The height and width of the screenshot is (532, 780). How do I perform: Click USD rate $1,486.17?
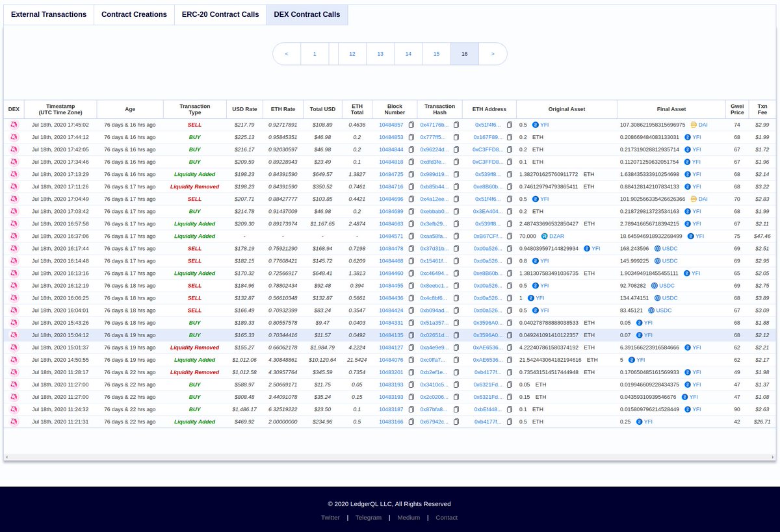click(x=244, y=409)
